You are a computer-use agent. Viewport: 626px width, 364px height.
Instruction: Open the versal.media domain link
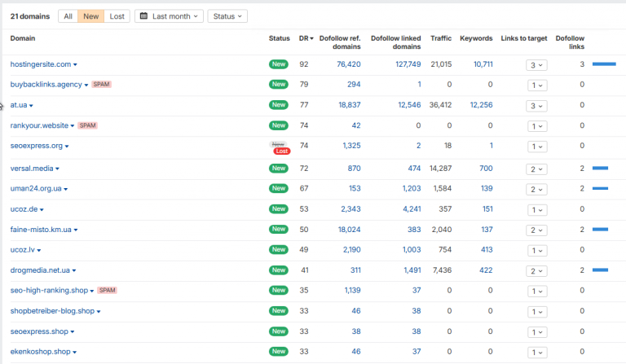click(x=32, y=169)
